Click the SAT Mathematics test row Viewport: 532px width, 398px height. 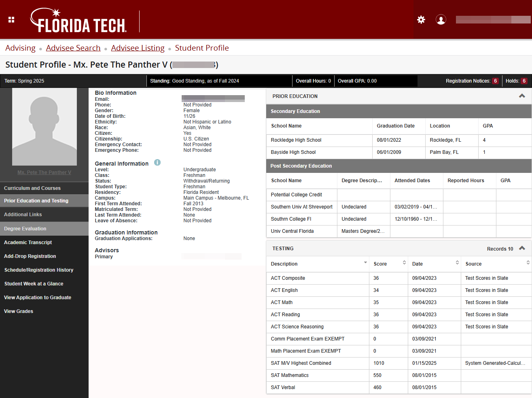[x=398, y=375]
